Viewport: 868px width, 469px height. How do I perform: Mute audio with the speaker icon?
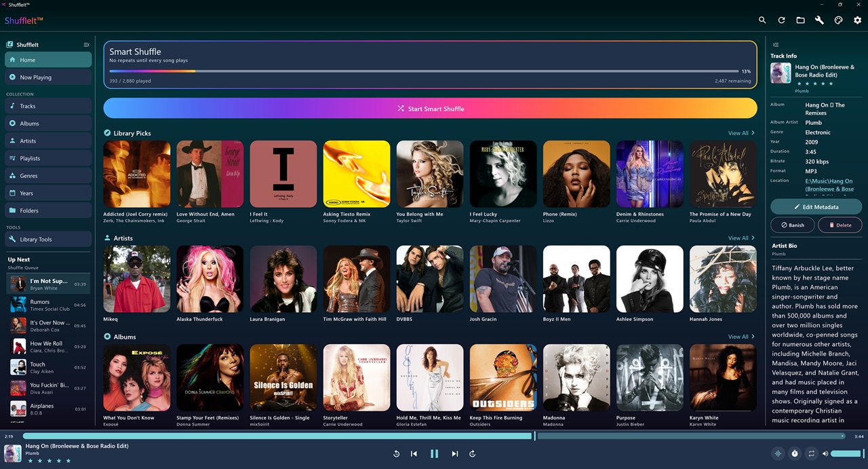[825, 453]
